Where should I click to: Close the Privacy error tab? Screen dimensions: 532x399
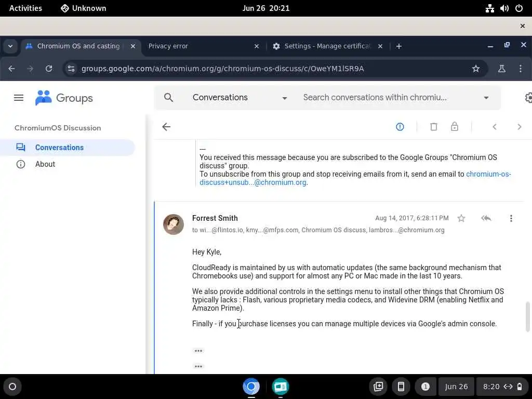click(257, 46)
